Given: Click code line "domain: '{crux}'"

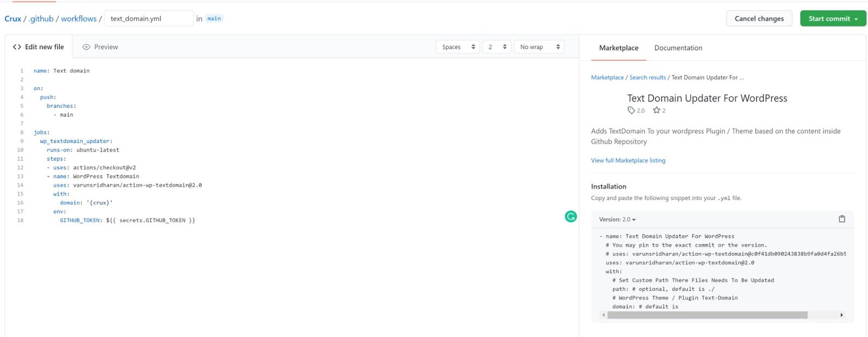Looking at the screenshot, I should click(x=86, y=203).
